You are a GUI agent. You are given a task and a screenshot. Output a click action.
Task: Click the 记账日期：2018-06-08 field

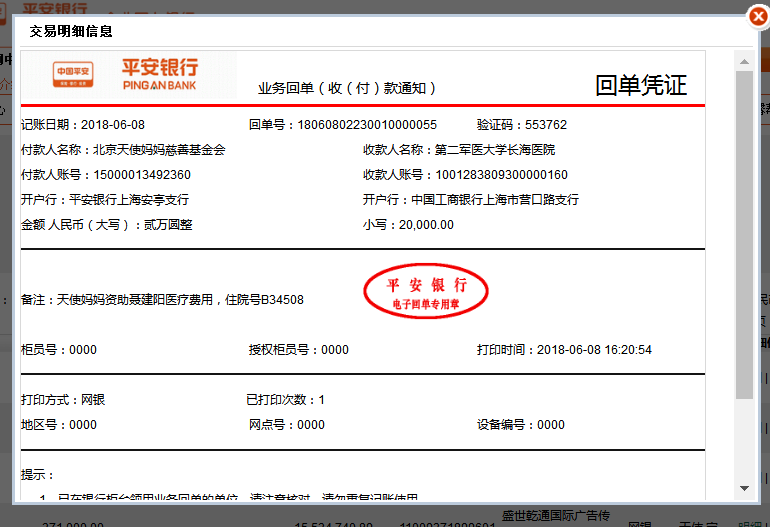[83, 125]
